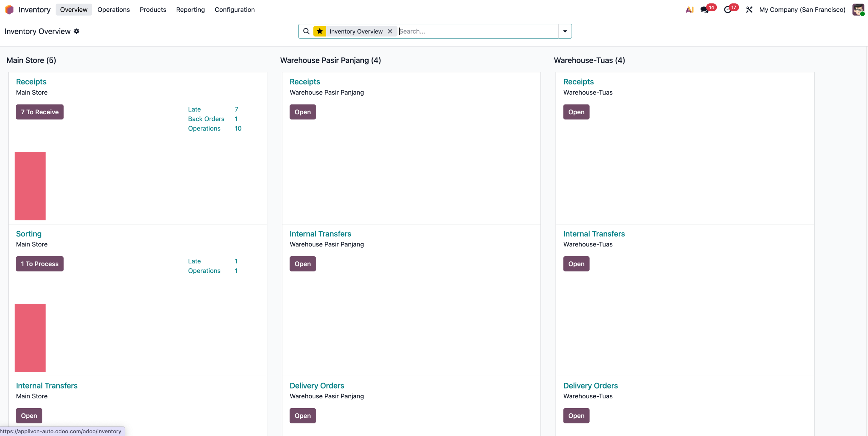Open Warehouse-Tuas Internal Transfers
The image size is (868, 436).
click(576, 264)
